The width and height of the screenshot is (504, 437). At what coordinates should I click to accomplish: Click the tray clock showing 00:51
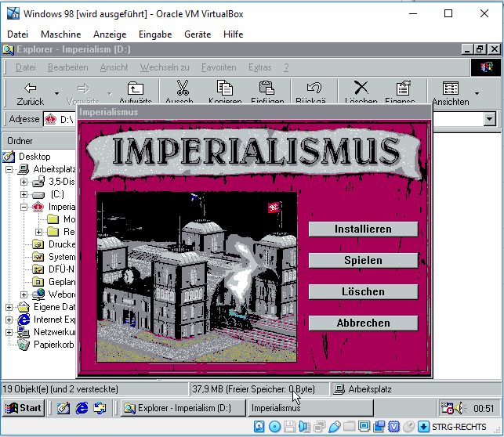tap(484, 409)
